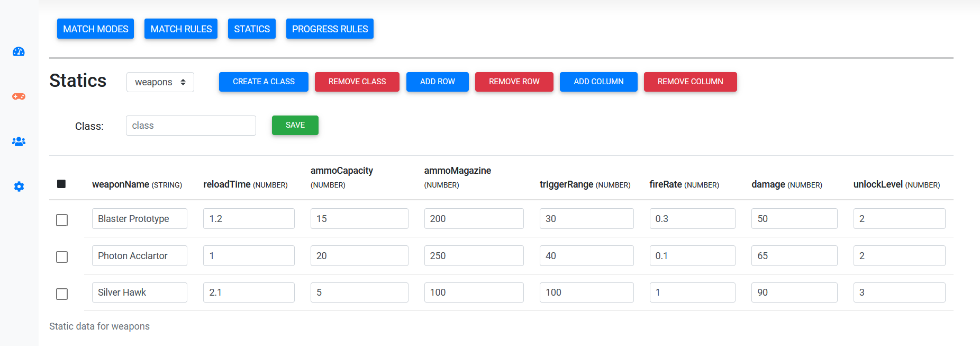This screenshot has width=980, height=346.
Task: Go to the Progress Rules tab
Action: pos(330,29)
